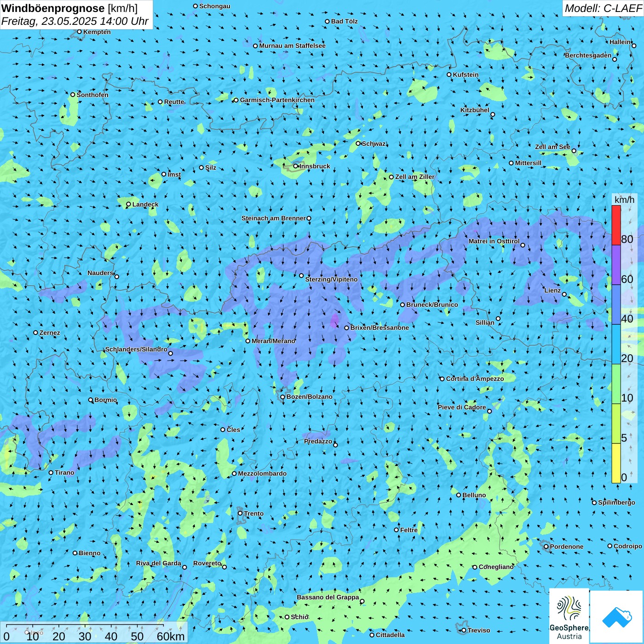Click the Kitzbühel label
644x644 pixels.
tap(475, 110)
